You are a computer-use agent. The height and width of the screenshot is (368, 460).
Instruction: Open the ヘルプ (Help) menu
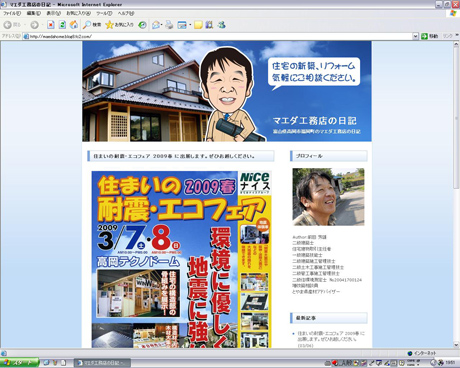[126, 13]
